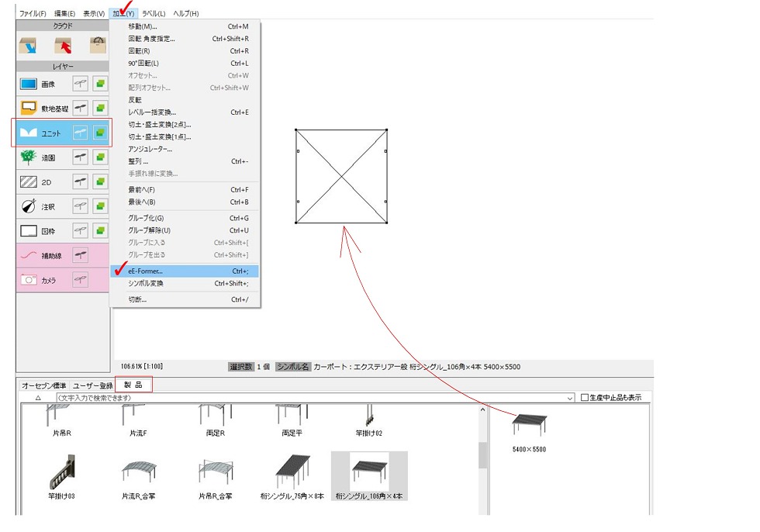Switch to the オーセブン標準 tab
Image resolution: width=760 pixels, height=532 pixels.
[x=43, y=385]
